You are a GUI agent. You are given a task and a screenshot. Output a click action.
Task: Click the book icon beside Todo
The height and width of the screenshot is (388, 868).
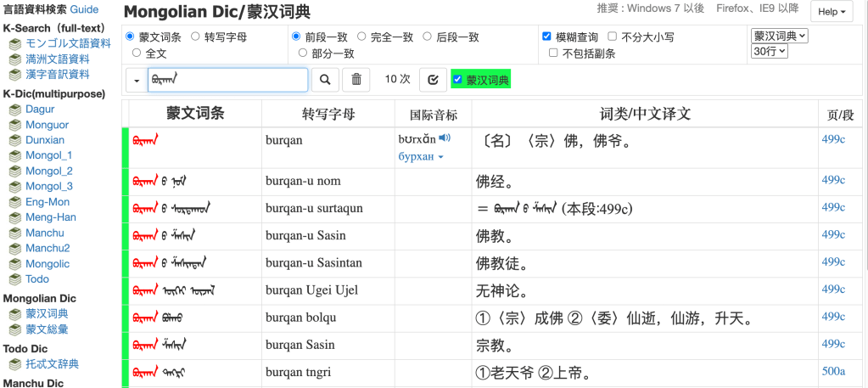pyautogui.click(x=14, y=279)
